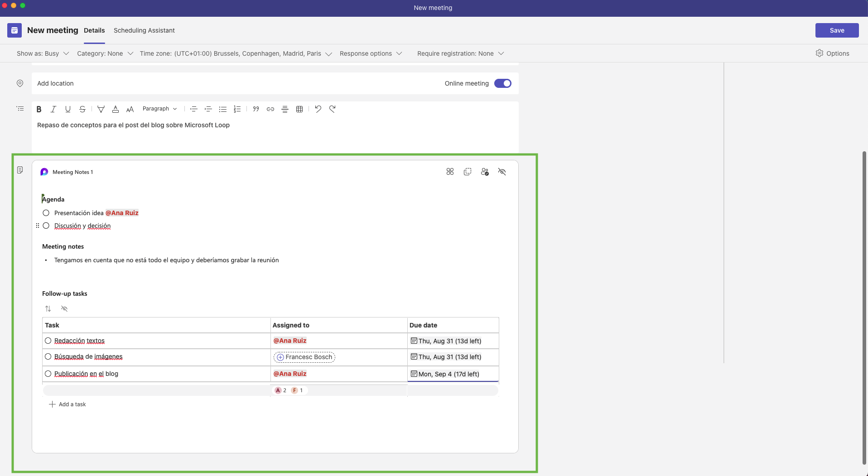Apply strikethrough formatting in description toolbar
Screen dimensions: 868x476
(82, 109)
